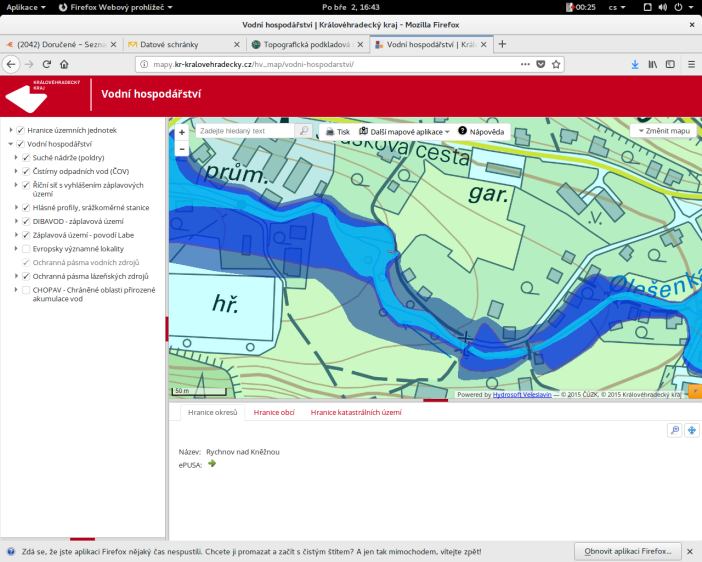702x562 pixels.
Task: Reload the page with Firefox refresh icon
Action: pyautogui.click(x=47, y=64)
